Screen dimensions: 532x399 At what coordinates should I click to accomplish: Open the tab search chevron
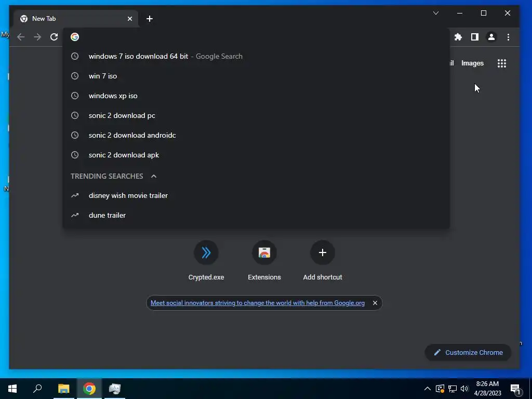436,13
